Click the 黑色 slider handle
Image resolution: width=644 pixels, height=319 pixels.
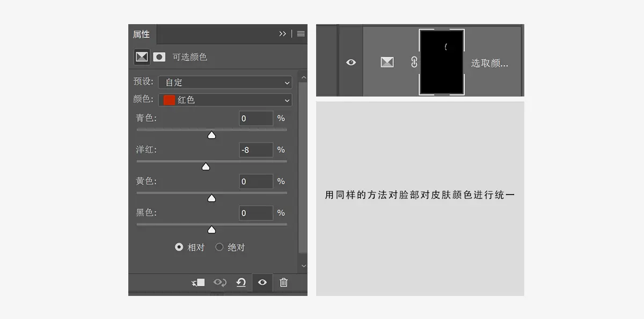click(x=211, y=230)
